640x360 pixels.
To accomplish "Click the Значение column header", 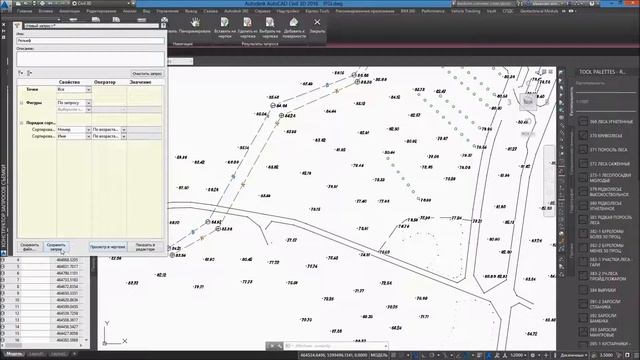I will 141,82.
